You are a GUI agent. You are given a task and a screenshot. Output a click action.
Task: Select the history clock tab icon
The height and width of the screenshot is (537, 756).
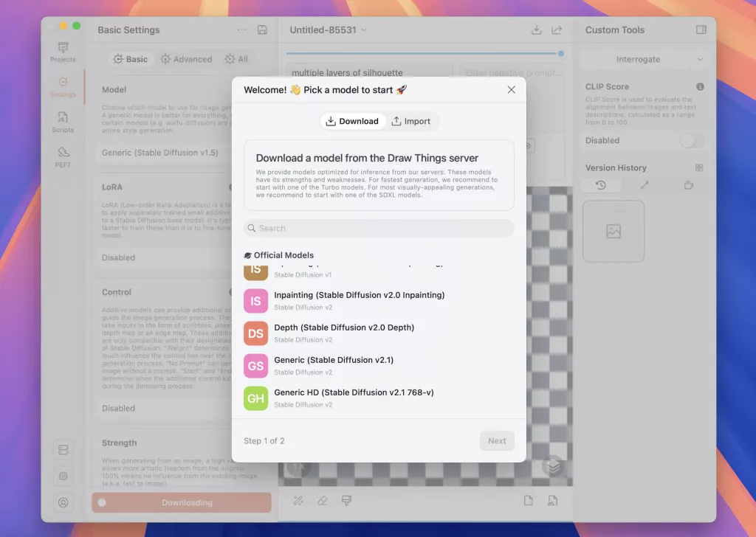(x=601, y=185)
